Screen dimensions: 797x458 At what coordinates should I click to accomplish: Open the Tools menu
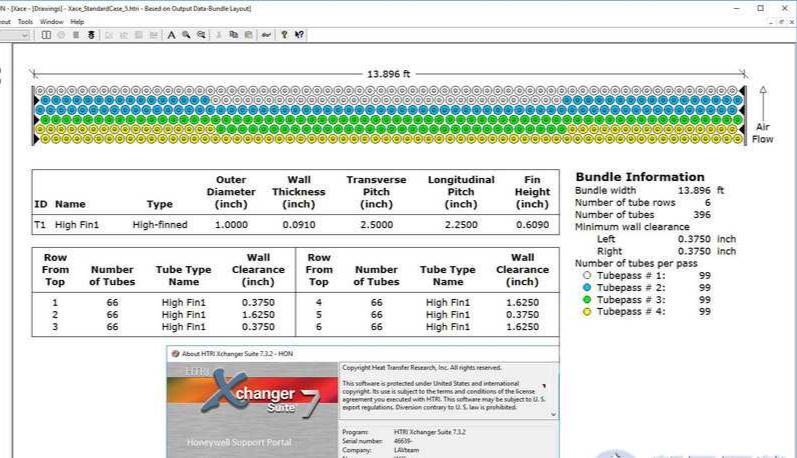point(25,21)
